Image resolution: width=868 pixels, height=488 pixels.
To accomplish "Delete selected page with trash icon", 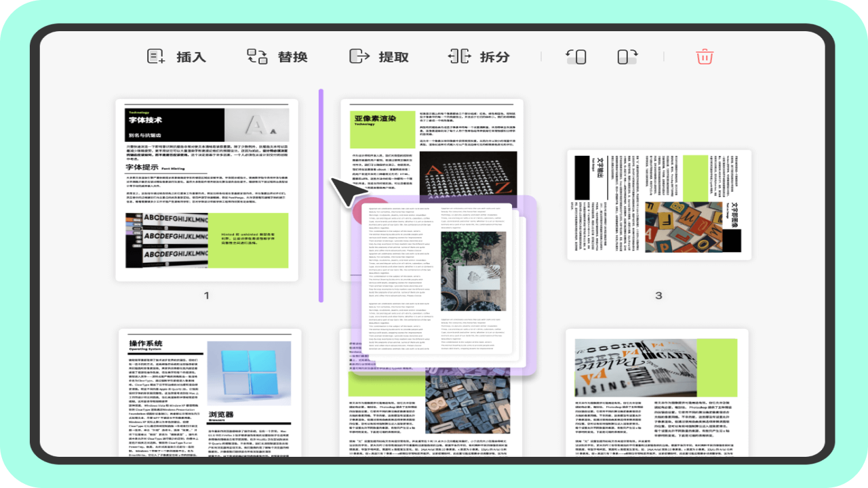I will coord(705,57).
